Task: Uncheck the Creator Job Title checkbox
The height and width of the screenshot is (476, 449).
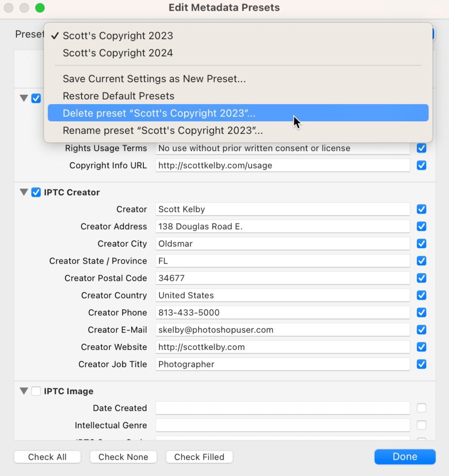Action: point(422,364)
